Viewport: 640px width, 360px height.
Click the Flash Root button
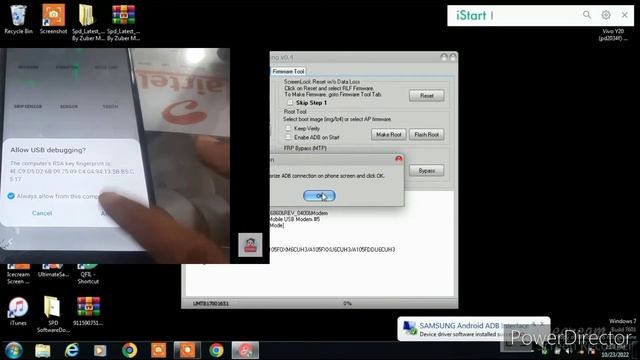427,134
